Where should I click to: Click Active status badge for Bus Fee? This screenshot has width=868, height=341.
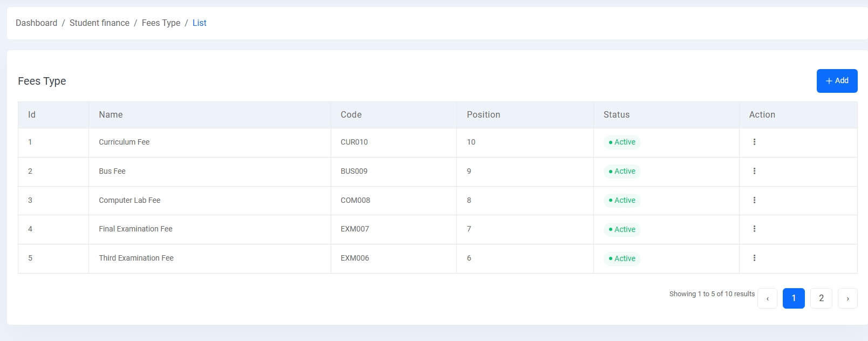(622, 171)
